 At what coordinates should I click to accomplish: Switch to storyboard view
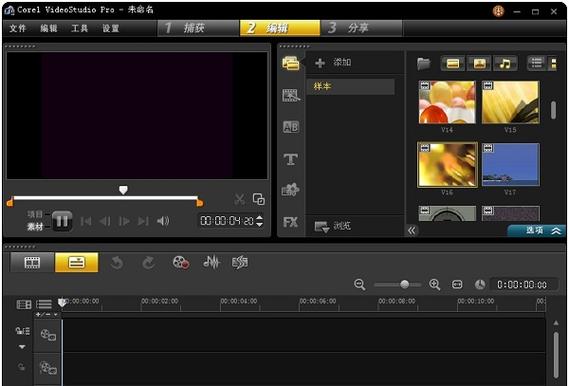32,262
